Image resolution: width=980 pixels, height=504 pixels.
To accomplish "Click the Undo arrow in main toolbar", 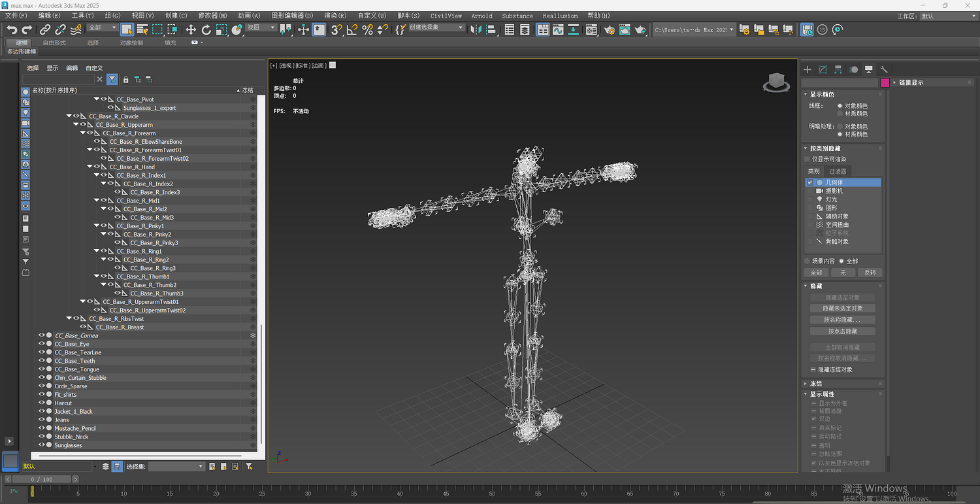I will 12,29.
